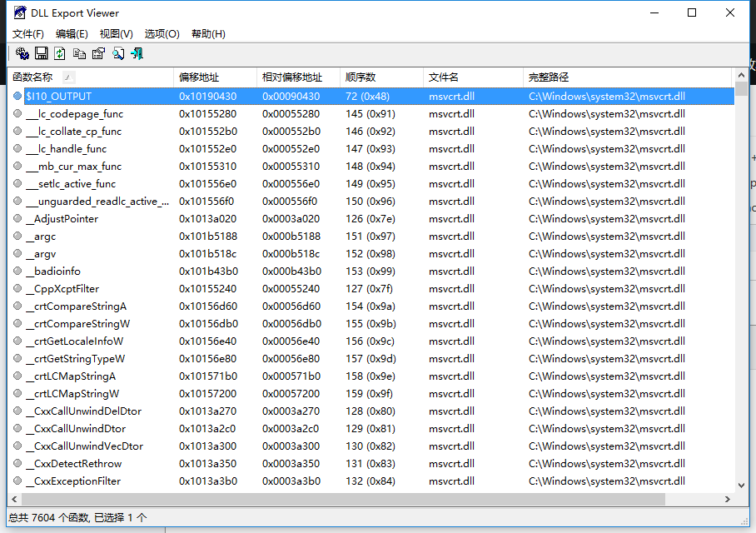Image resolution: width=756 pixels, height=533 pixels.
Task: Click the bullet icon beside $I10_OUTPUT
Action: (17, 96)
